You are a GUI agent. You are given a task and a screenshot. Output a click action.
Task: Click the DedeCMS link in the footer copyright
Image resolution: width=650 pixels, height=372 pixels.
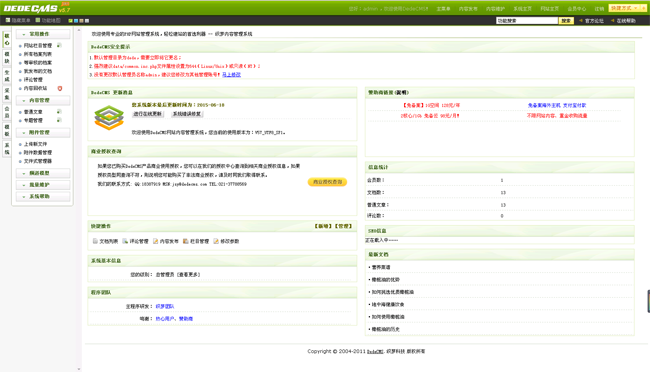[375, 351]
